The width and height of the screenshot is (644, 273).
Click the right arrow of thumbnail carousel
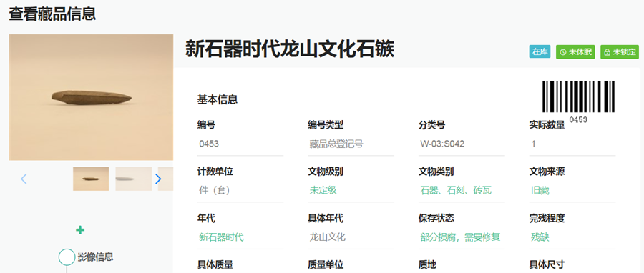point(158,179)
